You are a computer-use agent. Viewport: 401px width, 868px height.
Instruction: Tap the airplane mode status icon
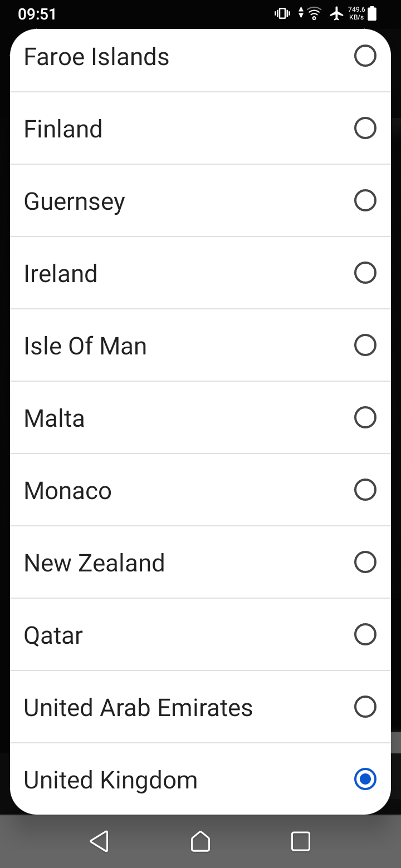click(x=336, y=13)
